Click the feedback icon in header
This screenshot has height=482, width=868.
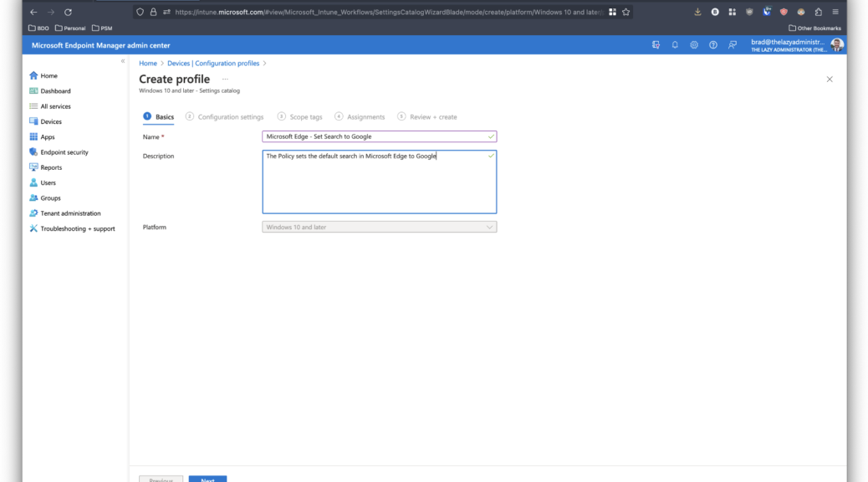(733, 45)
